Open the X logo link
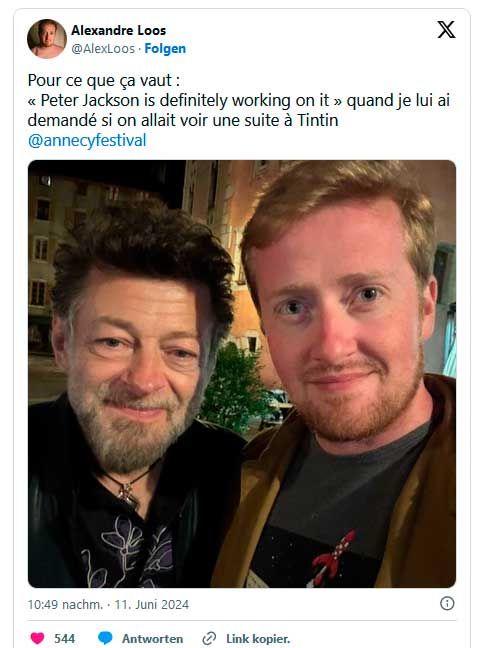 (446, 30)
